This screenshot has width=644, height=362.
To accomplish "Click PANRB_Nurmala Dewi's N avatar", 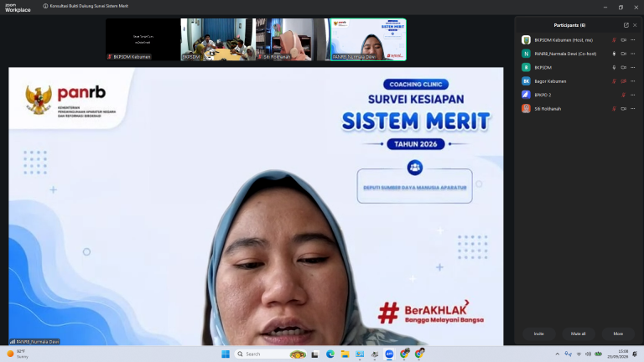I will [x=526, y=54].
